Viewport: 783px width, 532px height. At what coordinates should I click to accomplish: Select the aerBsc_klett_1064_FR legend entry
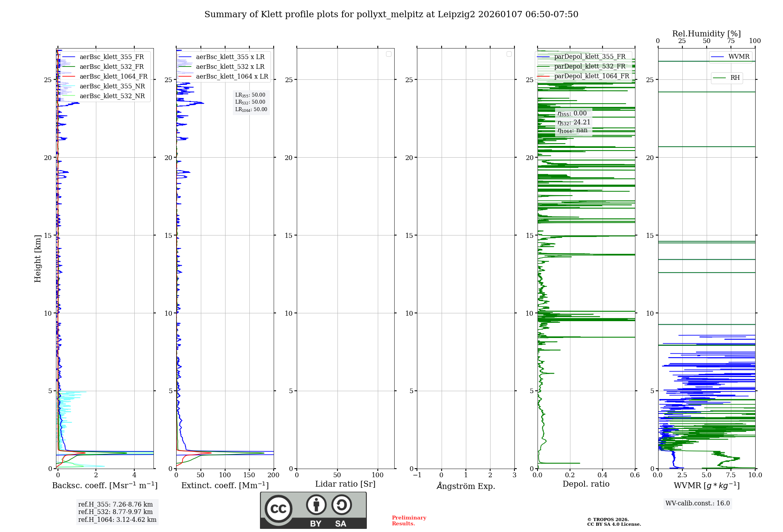(113, 77)
